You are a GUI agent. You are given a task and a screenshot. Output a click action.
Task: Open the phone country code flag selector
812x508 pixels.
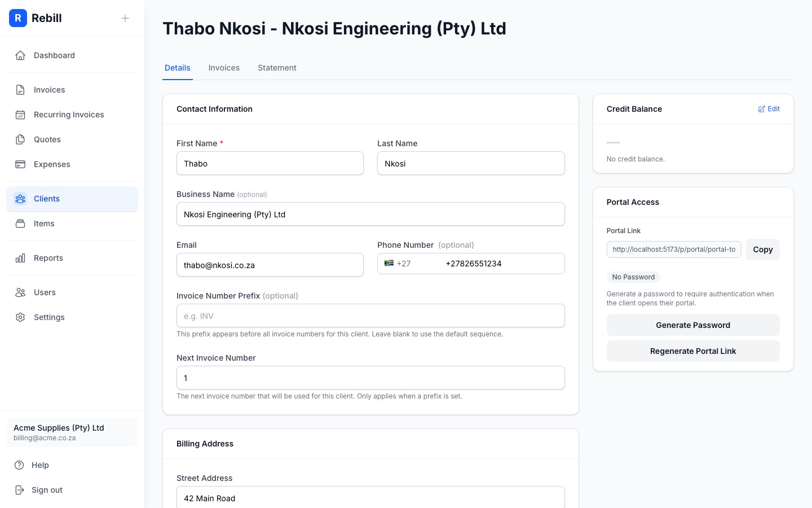coord(397,264)
